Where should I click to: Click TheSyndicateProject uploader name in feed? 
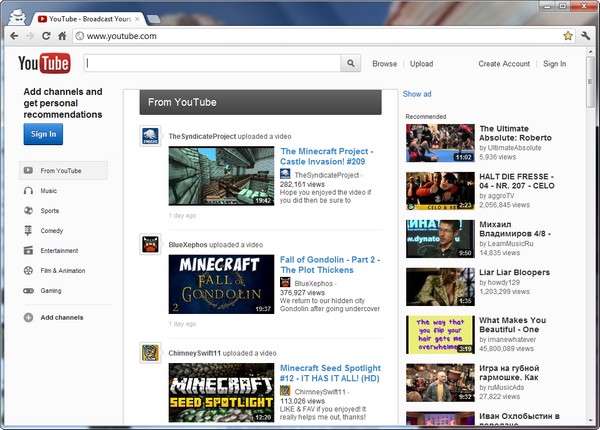[202, 136]
